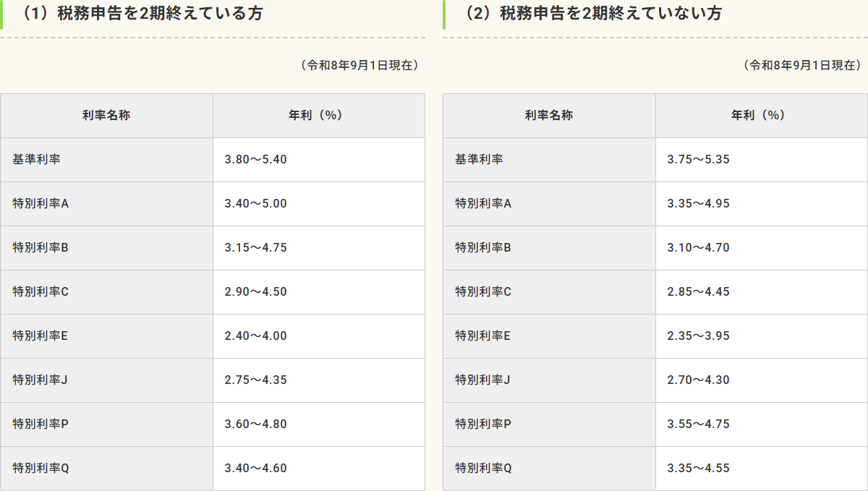
Task: Click 特別利率A in the 3.35～4.95 row
Action: coord(483,203)
